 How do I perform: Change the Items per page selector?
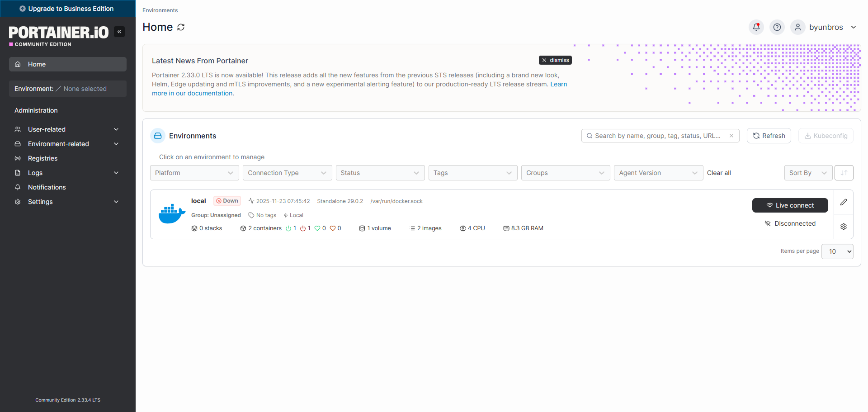[837, 251]
